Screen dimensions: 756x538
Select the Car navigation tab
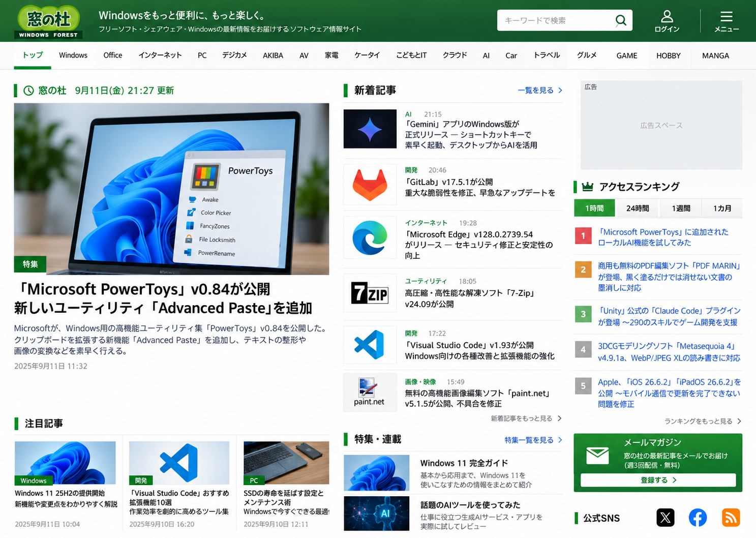pyautogui.click(x=511, y=55)
